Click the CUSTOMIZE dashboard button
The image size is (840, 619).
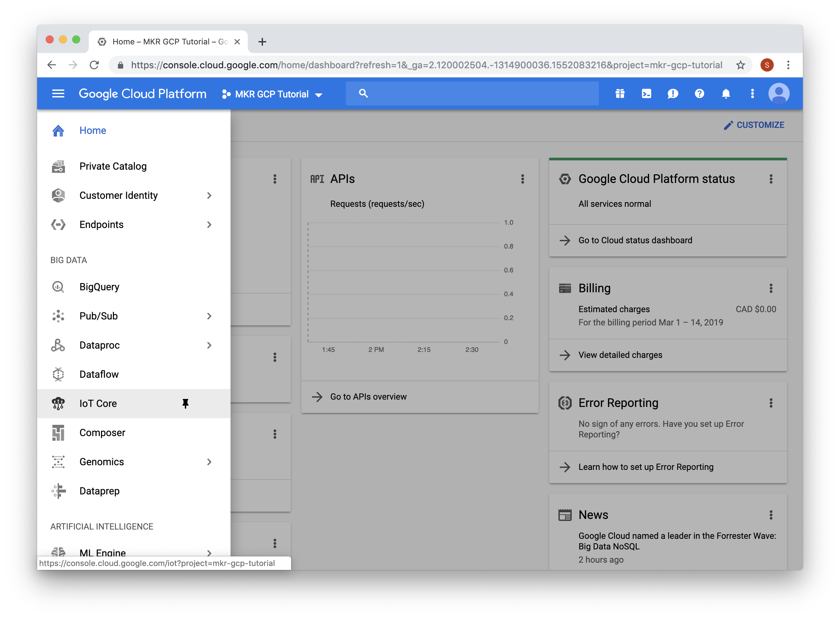tap(754, 125)
